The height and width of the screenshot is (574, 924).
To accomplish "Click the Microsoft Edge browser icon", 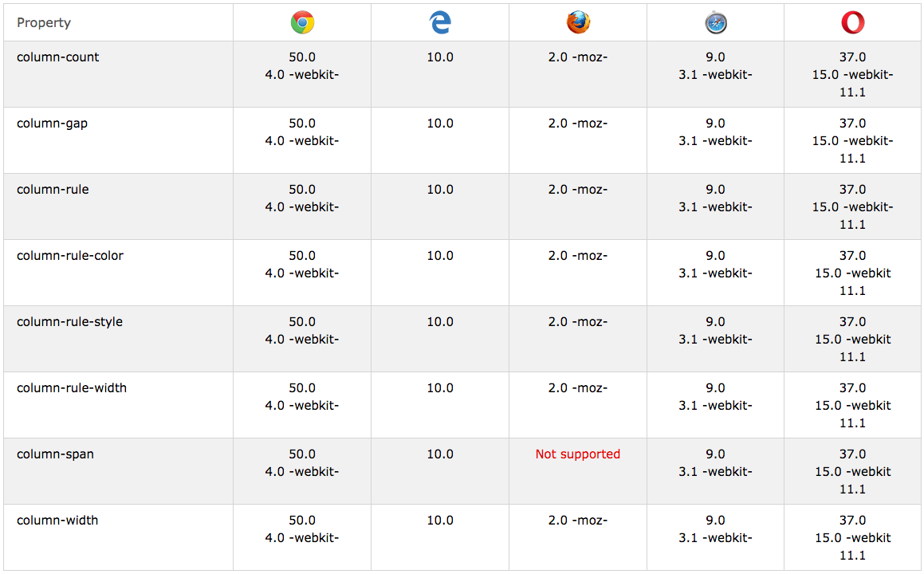I will point(440,22).
